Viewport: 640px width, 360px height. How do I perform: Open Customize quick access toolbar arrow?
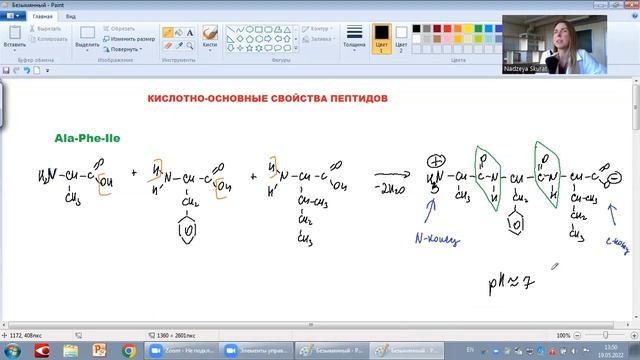tap(47, 71)
